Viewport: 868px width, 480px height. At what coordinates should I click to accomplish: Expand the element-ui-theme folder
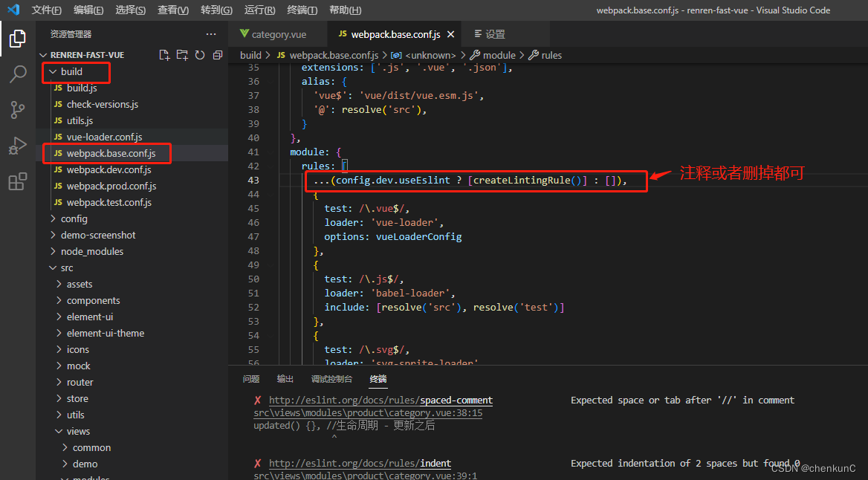click(x=132, y=333)
